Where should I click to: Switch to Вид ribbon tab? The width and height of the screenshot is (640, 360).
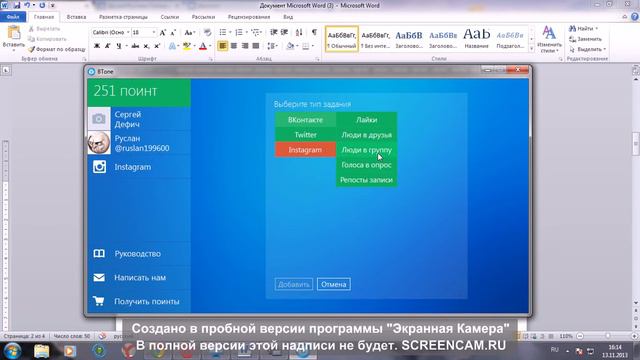tap(288, 17)
